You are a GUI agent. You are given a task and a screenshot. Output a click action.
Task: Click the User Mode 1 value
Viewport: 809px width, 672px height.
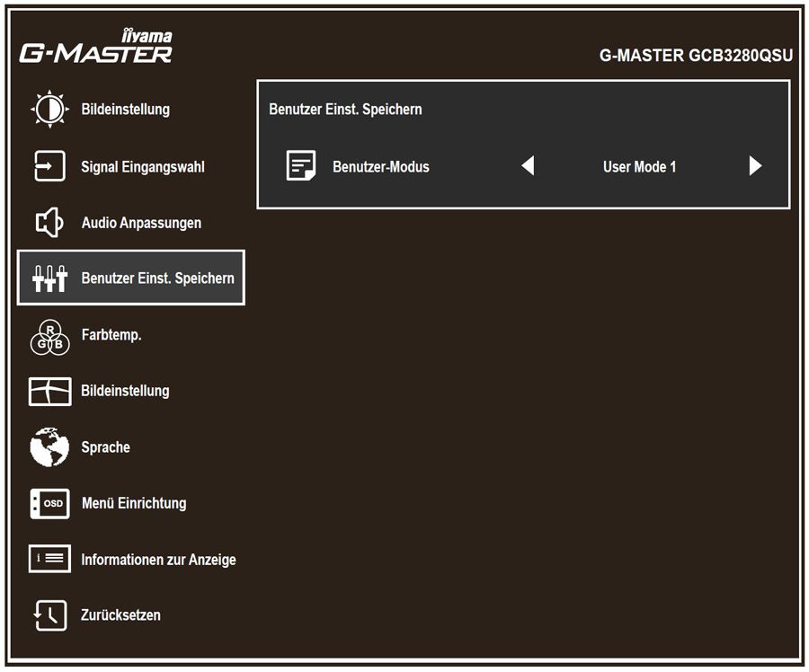[640, 166]
